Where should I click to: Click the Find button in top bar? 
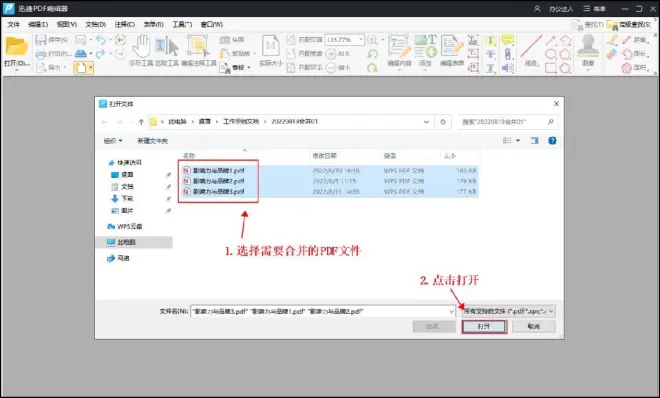(588, 25)
